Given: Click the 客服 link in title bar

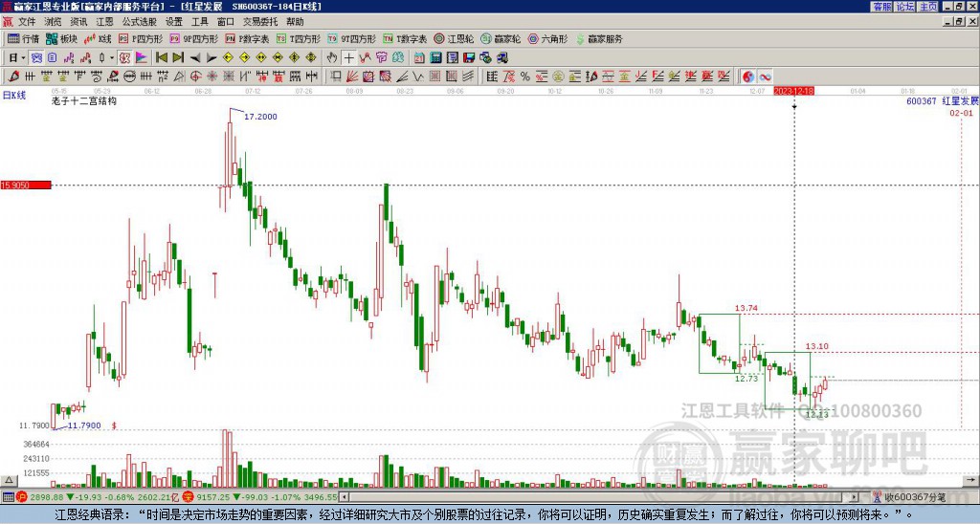Looking at the screenshot, I should 882,7.
